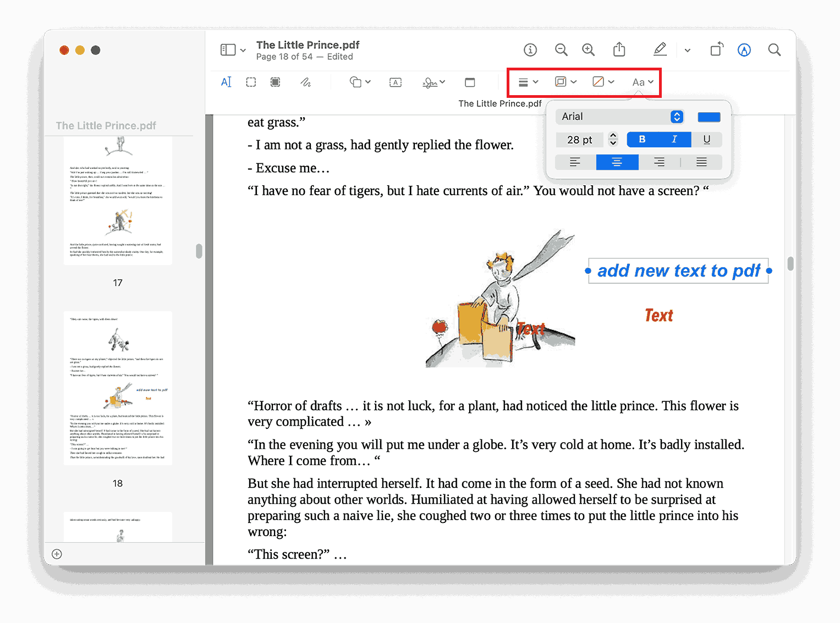Click the blue text color swatch
The height and width of the screenshot is (623, 840).
(x=709, y=117)
